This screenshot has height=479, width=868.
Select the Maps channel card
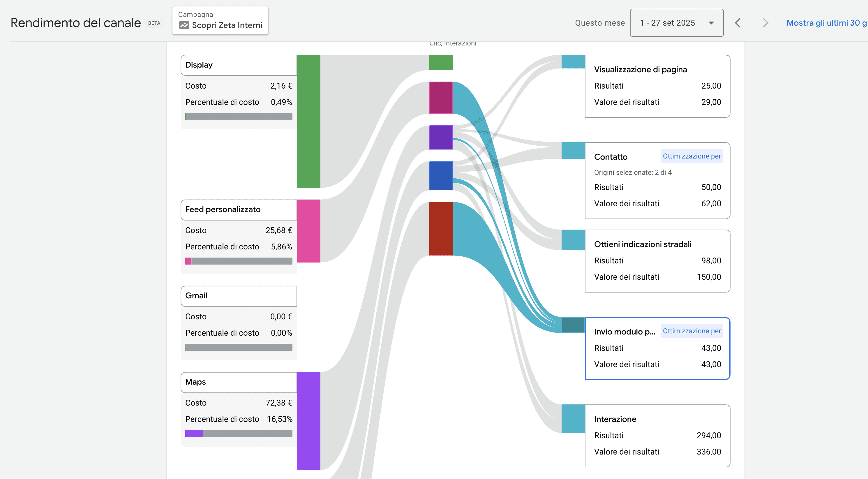point(239,382)
